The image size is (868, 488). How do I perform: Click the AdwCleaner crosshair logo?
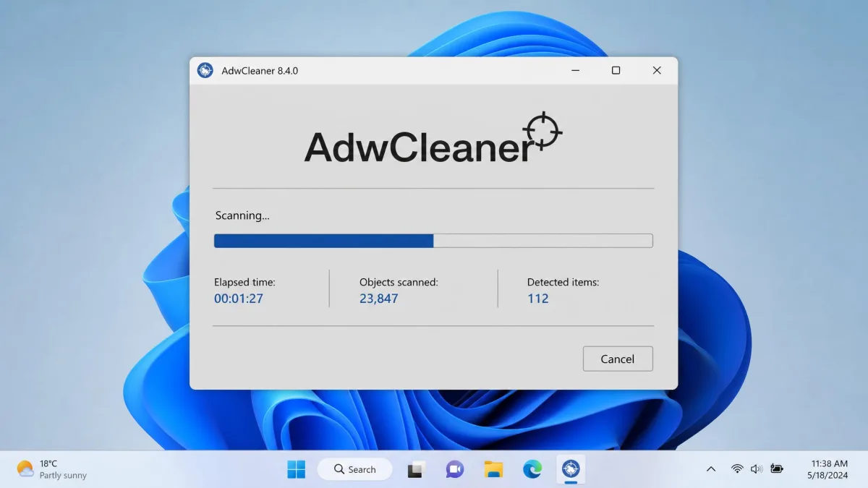(x=542, y=131)
